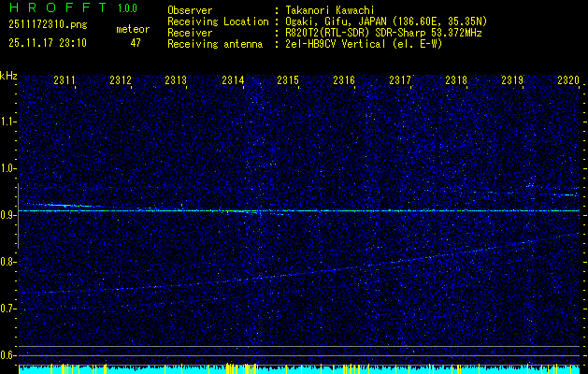Click the 0.9 frequency axis label
The image size is (588, 374).
(8, 214)
